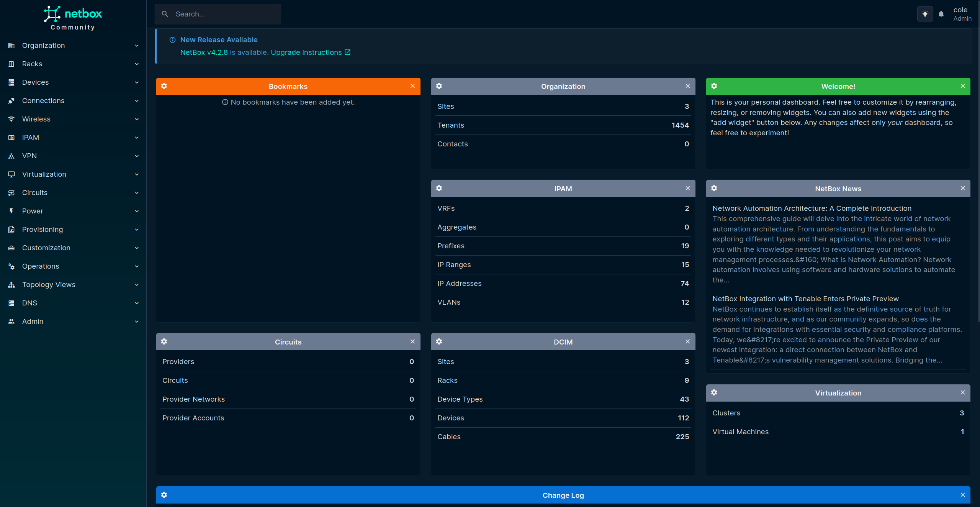The image size is (980, 507).
Task: Open Clusters in the Virtualization widget
Action: tap(838, 413)
